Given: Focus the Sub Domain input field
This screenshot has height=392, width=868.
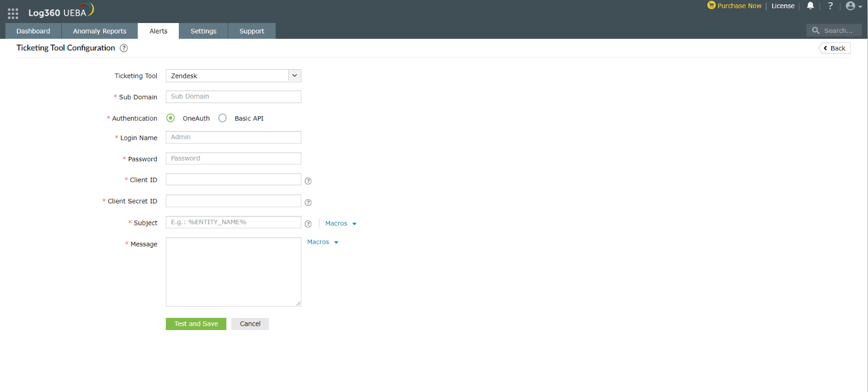Looking at the screenshot, I should pos(233,96).
